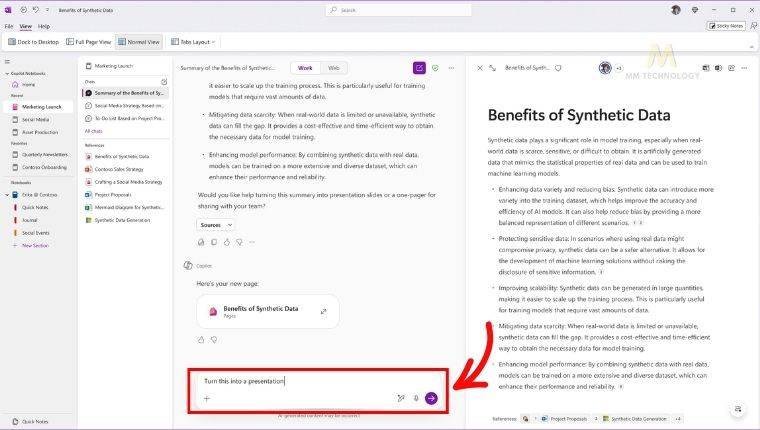The height and width of the screenshot is (430, 760).
Task: Open the Help menu tab
Action: pos(44,26)
